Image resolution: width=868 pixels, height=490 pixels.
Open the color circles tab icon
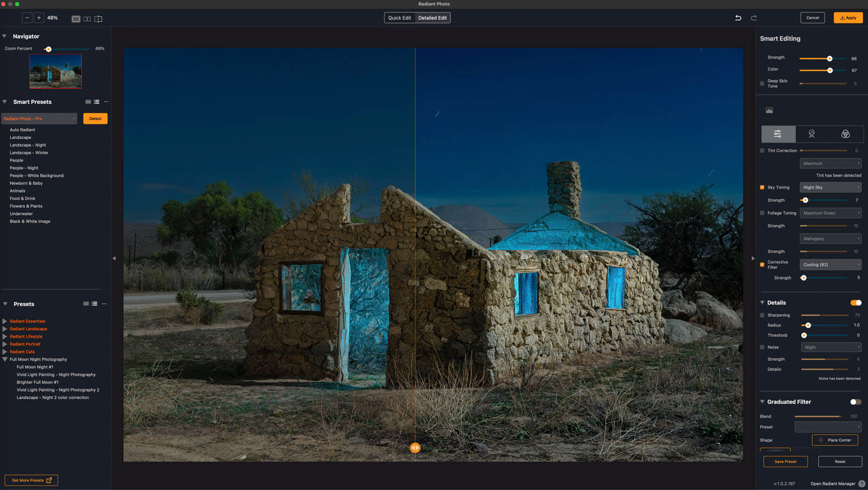tap(845, 134)
